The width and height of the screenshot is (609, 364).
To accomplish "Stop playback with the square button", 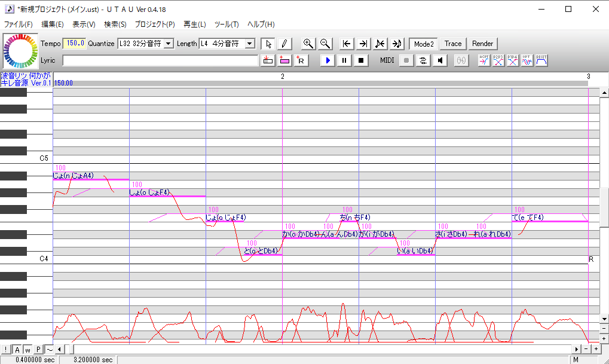I will click(x=361, y=60).
